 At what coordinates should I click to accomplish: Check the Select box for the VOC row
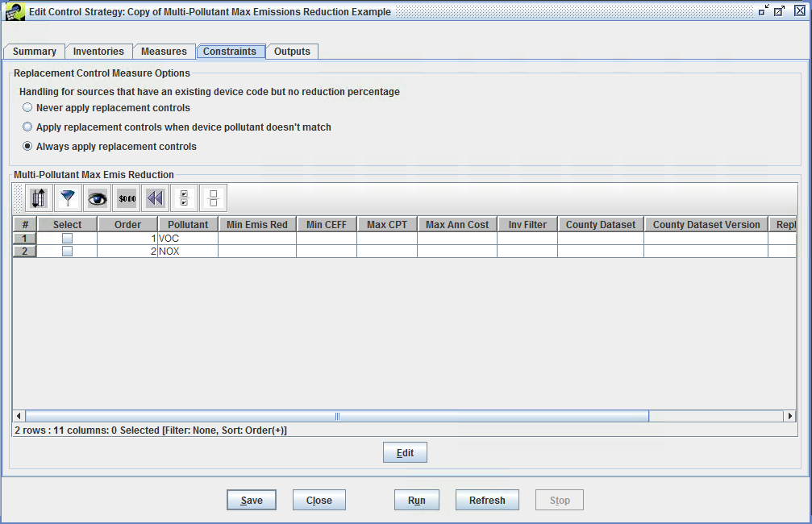click(x=67, y=238)
